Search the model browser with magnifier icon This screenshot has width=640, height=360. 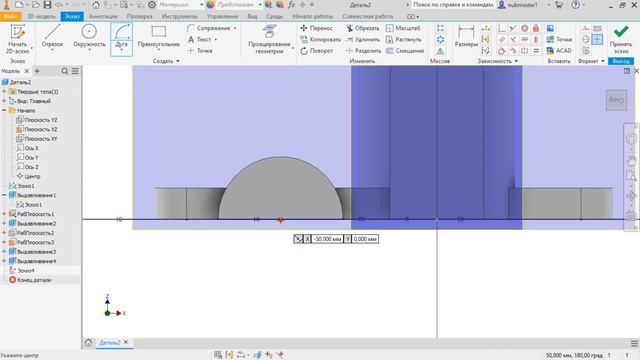click(x=64, y=71)
